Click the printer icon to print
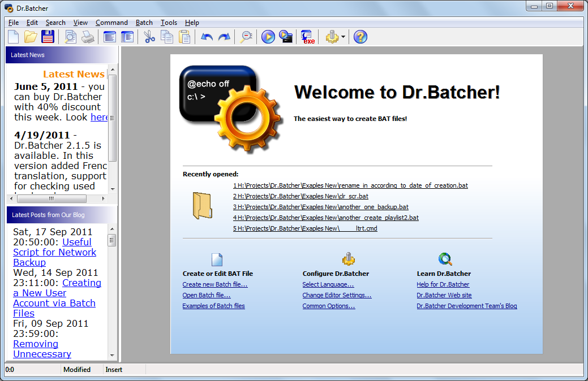This screenshot has height=381, width=588. (88, 37)
